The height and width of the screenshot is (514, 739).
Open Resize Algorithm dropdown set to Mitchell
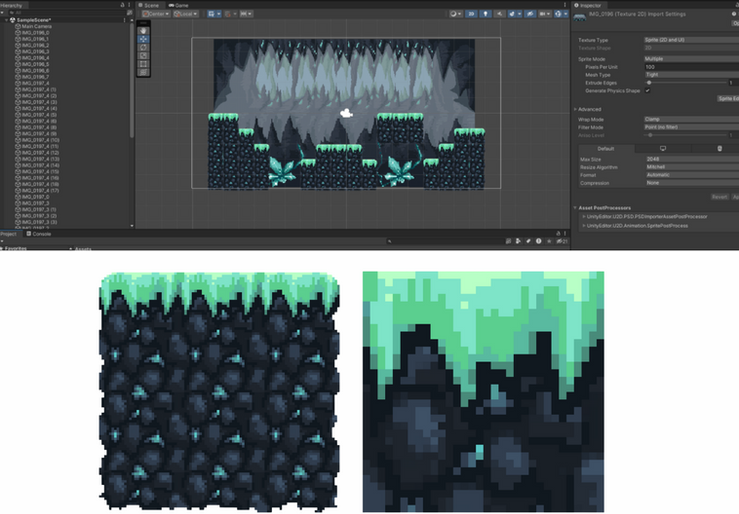point(692,167)
